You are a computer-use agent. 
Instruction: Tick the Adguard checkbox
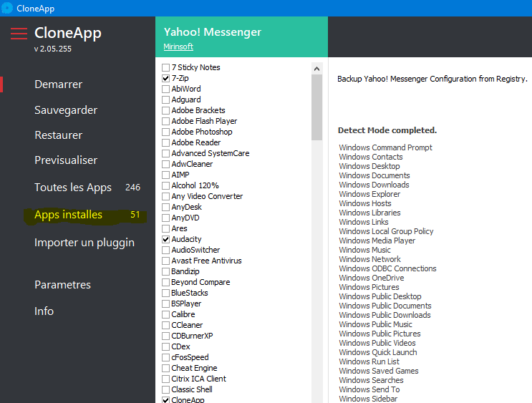[x=165, y=99]
